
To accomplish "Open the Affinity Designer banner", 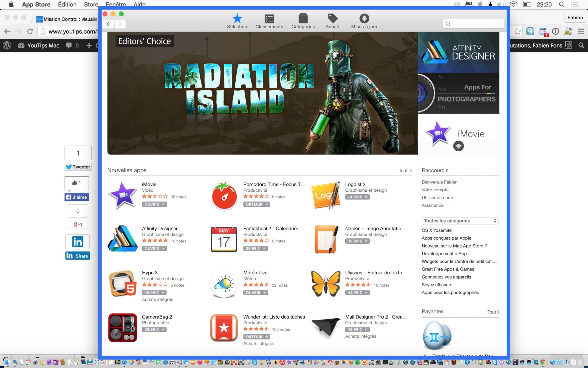I will pyautogui.click(x=458, y=52).
